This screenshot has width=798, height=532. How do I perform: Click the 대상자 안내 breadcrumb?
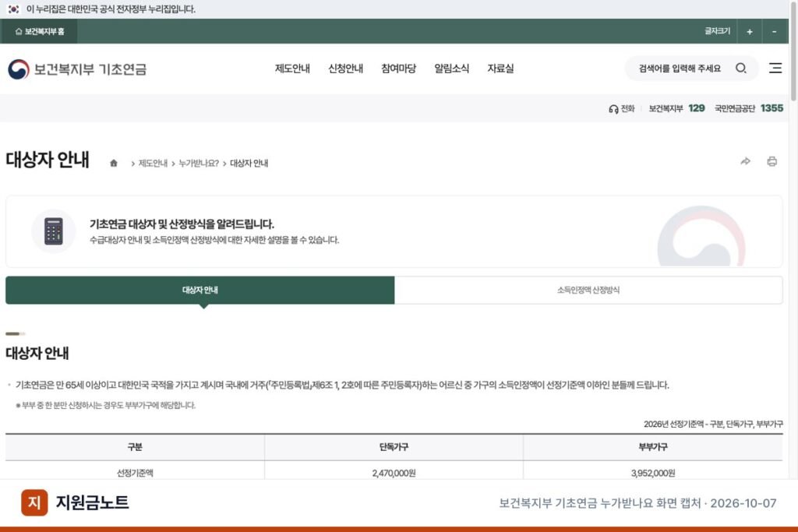[x=249, y=164]
